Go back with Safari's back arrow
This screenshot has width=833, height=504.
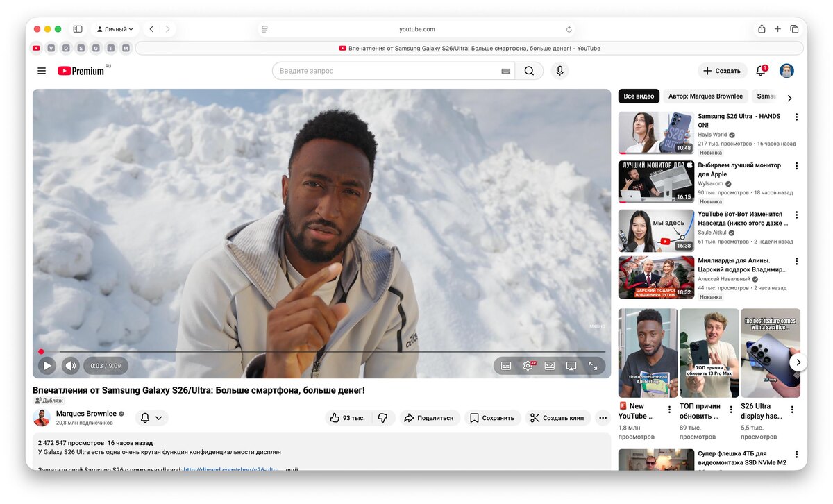151,29
